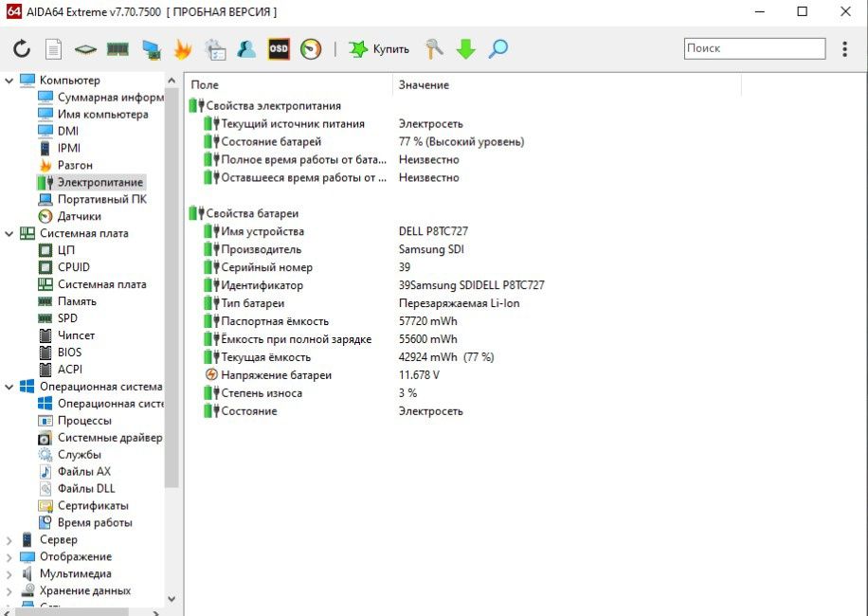Select the Сертификаты tree item

click(x=83, y=506)
